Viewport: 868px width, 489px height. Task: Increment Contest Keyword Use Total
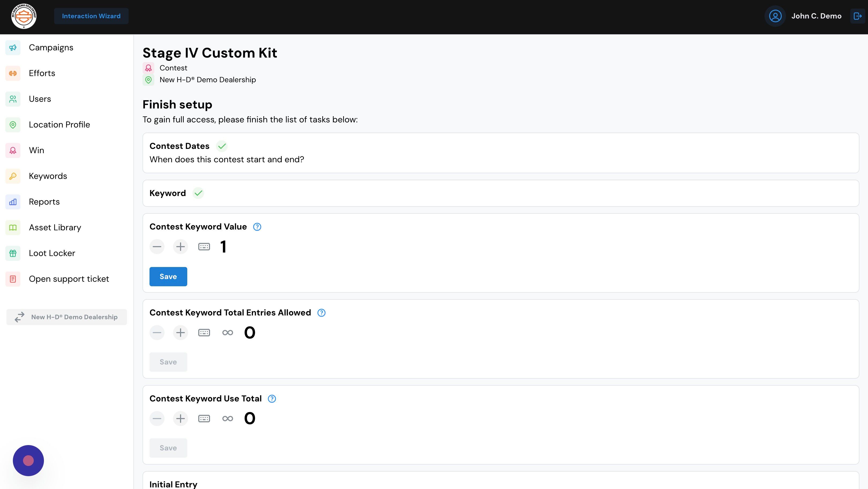pyautogui.click(x=181, y=419)
